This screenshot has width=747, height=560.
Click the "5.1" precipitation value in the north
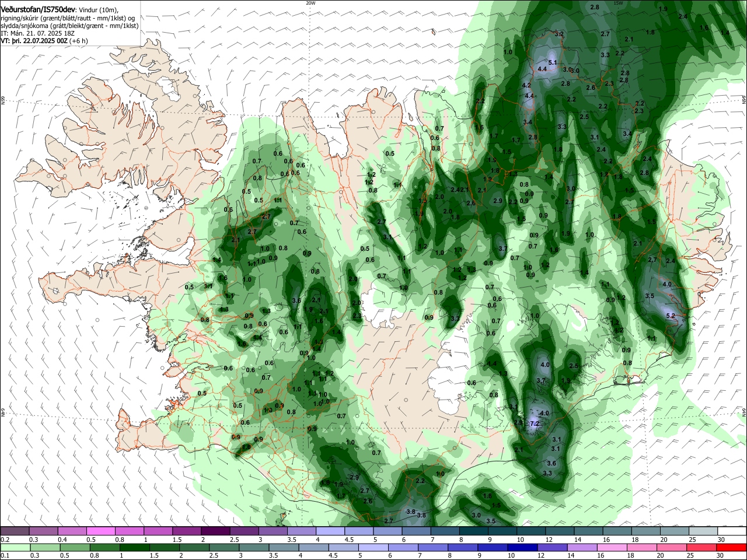point(553,62)
